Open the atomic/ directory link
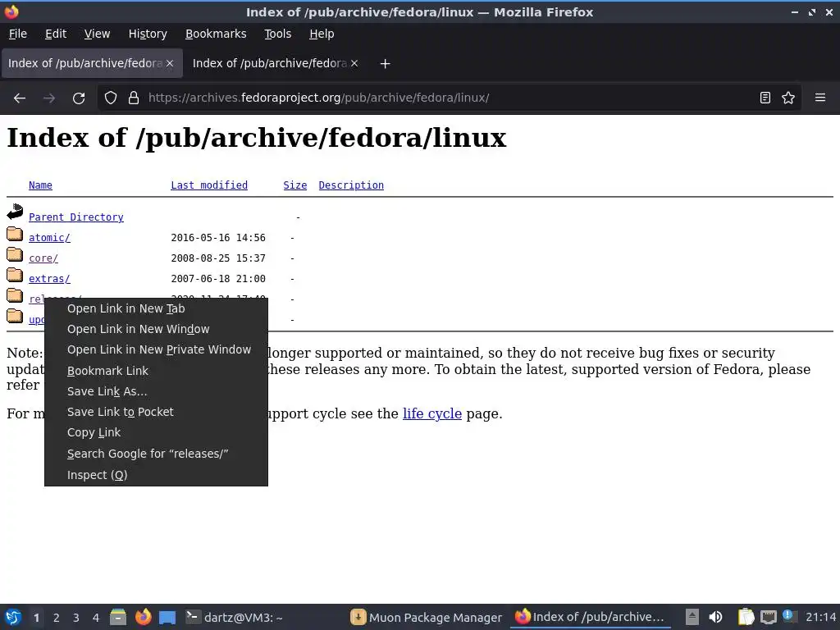Viewport: 840px width, 630px height. pyautogui.click(x=49, y=237)
